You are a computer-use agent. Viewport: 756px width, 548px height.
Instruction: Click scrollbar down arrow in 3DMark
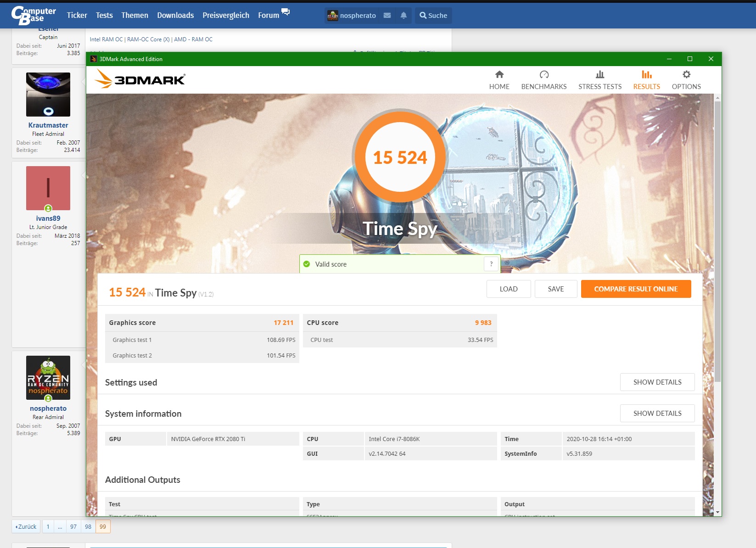pos(717,512)
